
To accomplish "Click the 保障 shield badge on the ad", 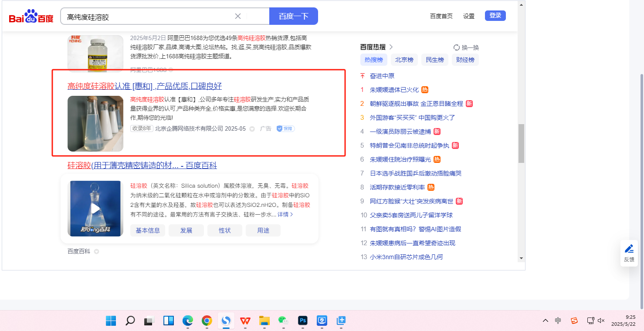I will point(285,128).
